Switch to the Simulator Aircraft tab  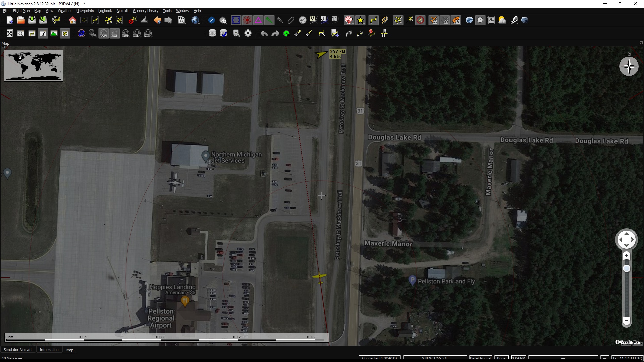pos(18,350)
